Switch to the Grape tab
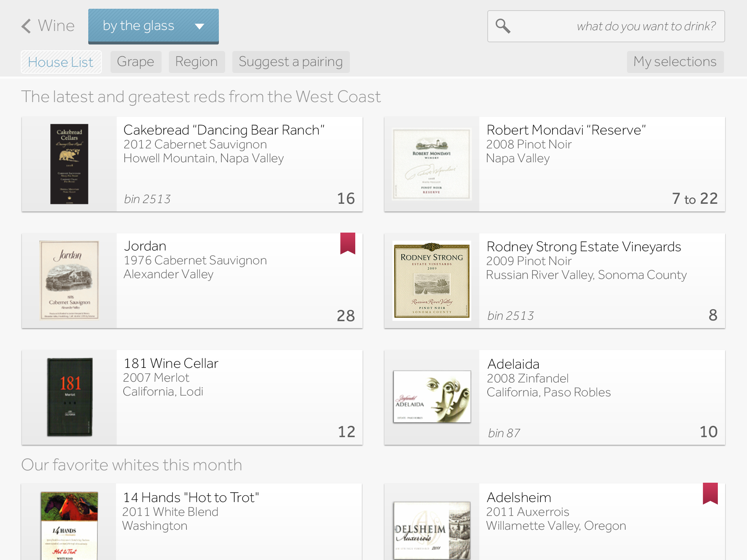The width and height of the screenshot is (747, 560). [136, 62]
